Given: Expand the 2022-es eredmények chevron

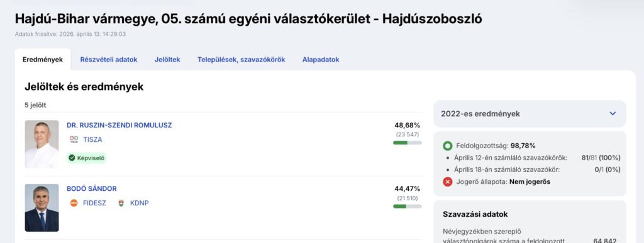Looking at the screenshot, I should pyautogui.click(x=613, y=114).
